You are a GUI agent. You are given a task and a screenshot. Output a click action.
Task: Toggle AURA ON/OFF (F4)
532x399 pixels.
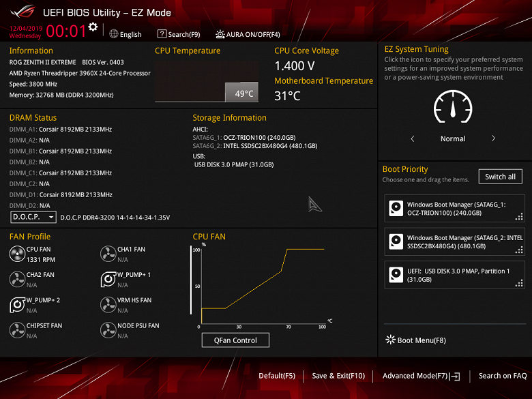248,34
